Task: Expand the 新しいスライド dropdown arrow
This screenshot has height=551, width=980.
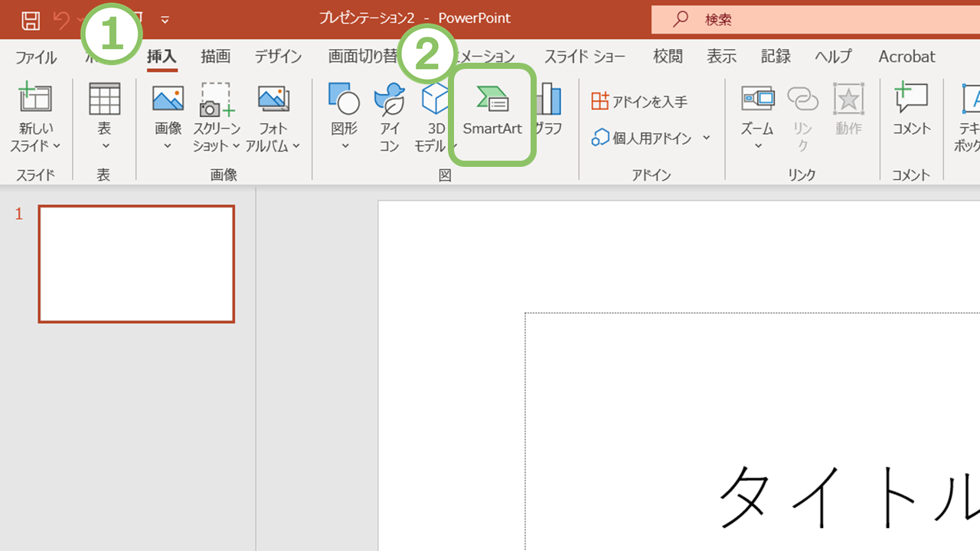Action: pos(57,145)
